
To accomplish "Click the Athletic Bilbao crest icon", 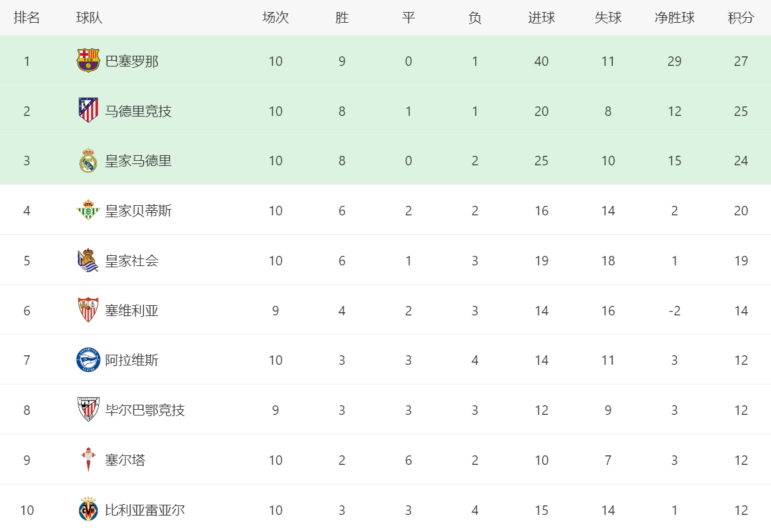I will (88, 410).
